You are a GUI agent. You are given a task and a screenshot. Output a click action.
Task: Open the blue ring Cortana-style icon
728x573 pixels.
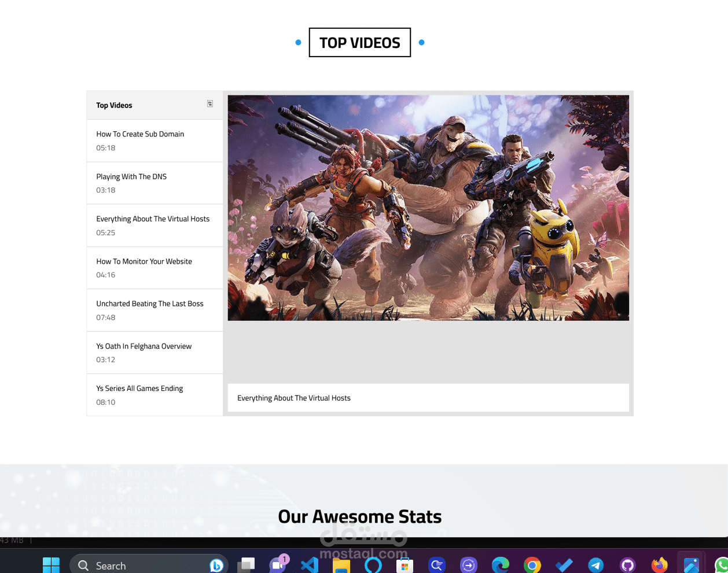(x=373, y=565)
